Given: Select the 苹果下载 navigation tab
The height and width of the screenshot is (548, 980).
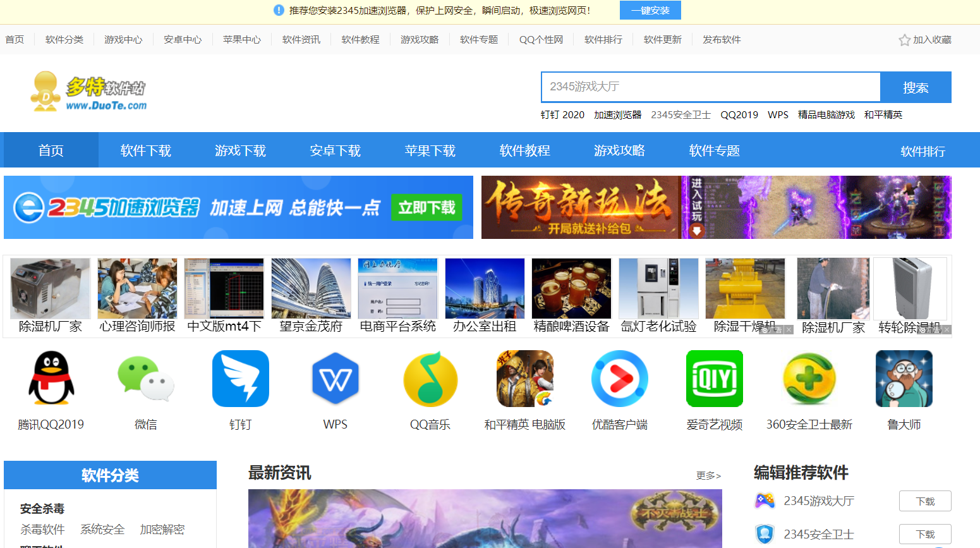Looking at the screenshot, I should (x=430, y=150).
